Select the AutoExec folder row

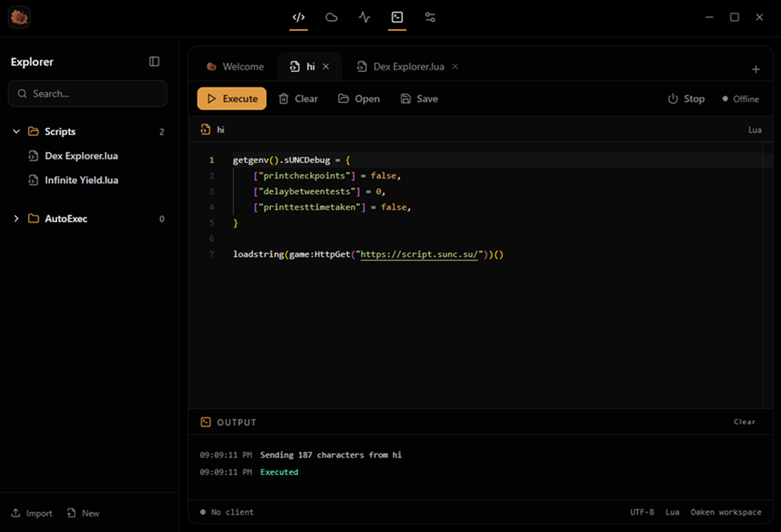tap(89, 219)
